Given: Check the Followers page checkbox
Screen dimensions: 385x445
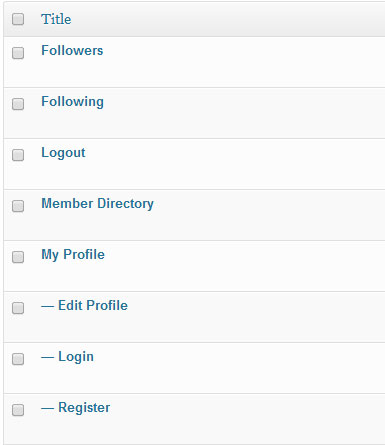Looking at the screenshot, I should [x=18, y=53].
